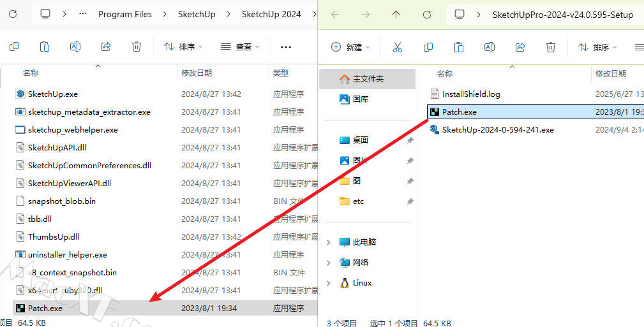The height and width of the screenshot is (327, 644).
Task: Click SketchUpPro-2024-v24.0.595-Setup breadcrumb
Action: 563,15
